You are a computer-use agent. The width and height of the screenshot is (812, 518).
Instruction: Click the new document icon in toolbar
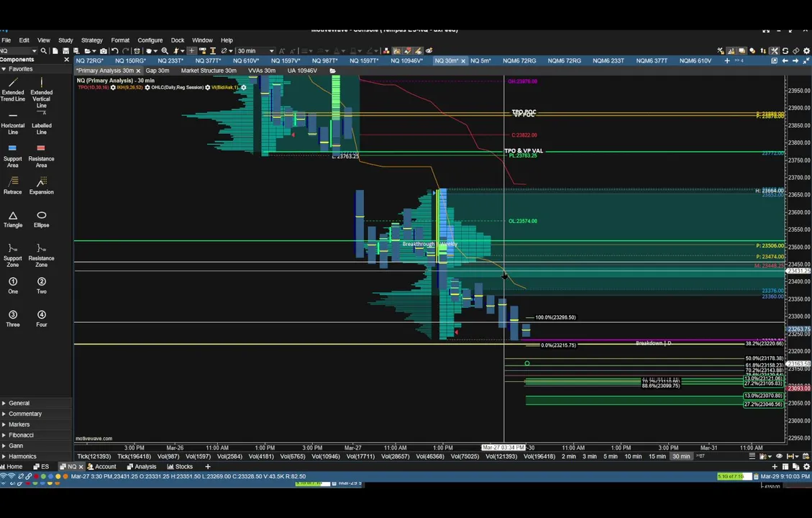coord(55,51)
